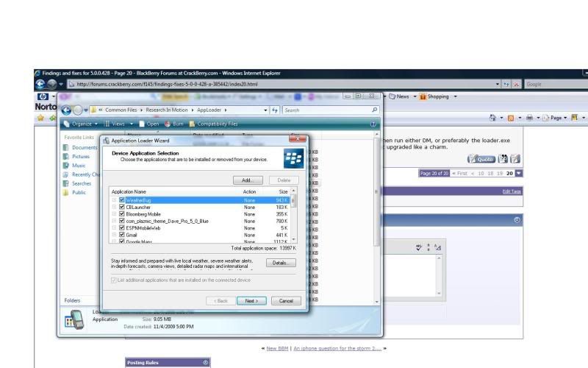Viewport: 588px width, 368px height.
Task: Open the IE address bar dropdown arrow
Action: [x=498, y=85]
